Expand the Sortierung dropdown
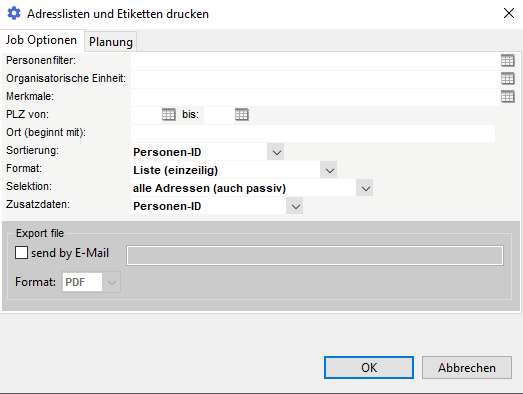This screenshot has height=394, width=523. pos(276,152)
